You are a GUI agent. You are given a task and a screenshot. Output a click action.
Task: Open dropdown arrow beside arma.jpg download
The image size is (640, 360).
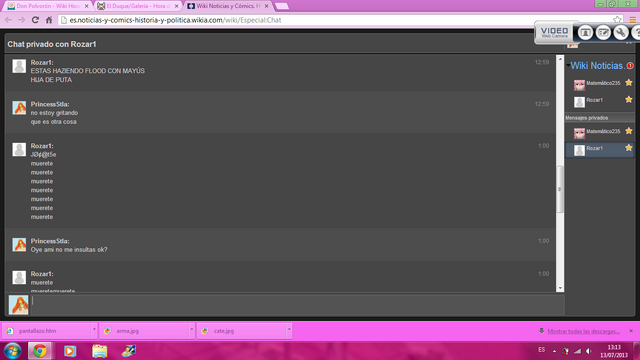pos(191,331)
